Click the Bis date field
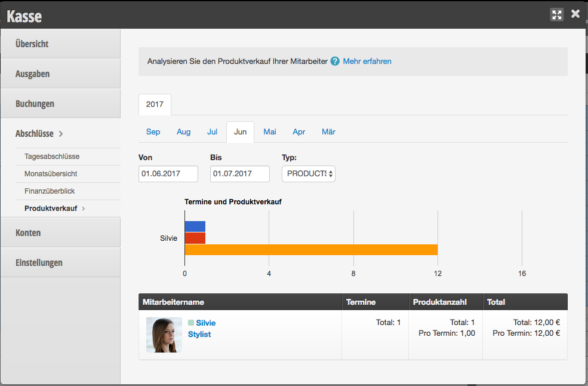 click(x=239, y=174)
